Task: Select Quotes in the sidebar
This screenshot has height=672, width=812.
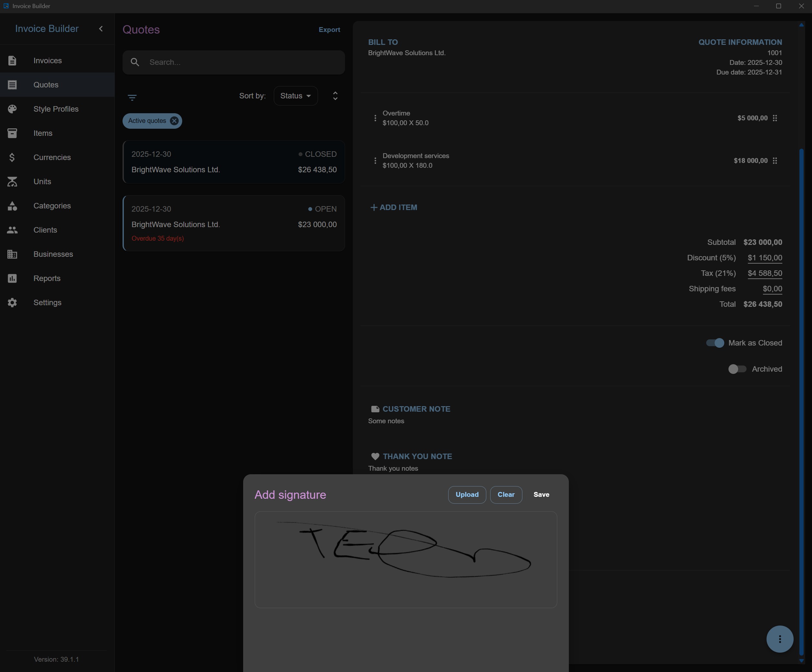Action: [x=57, y=85]
